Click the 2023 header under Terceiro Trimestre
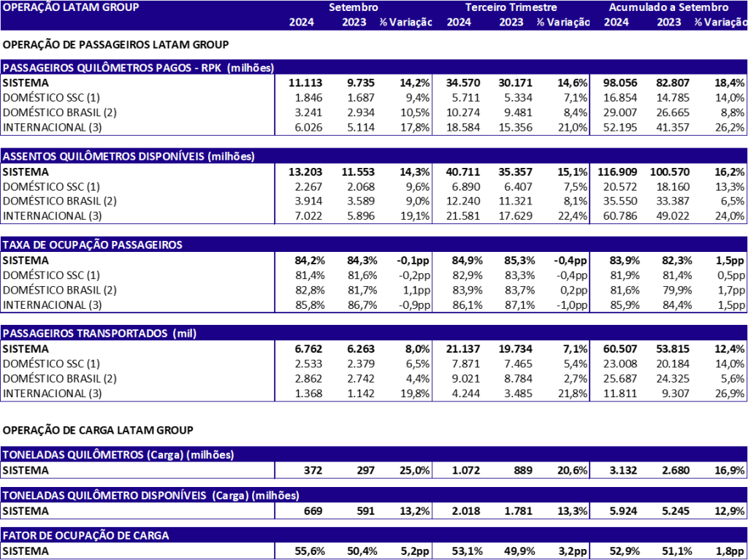Image resolution: width=748 pixels, height=560 pixels. [x=511, y=22]
